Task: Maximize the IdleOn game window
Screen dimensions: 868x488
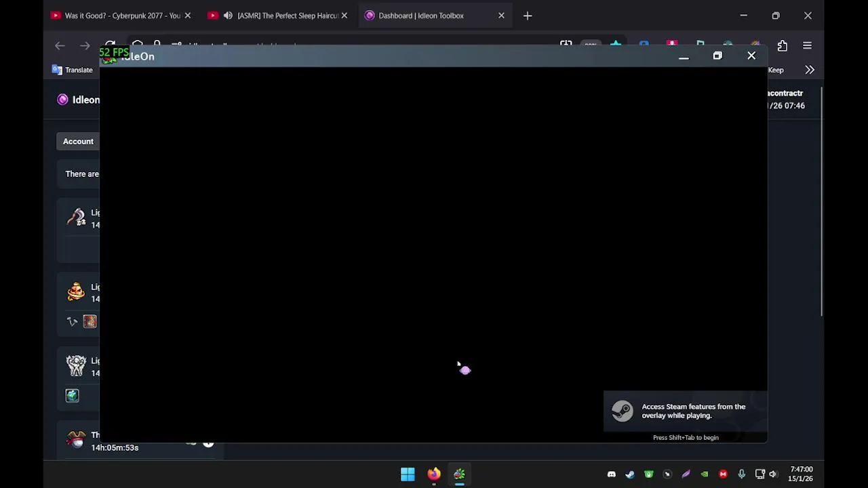Action: click(717, 56)
